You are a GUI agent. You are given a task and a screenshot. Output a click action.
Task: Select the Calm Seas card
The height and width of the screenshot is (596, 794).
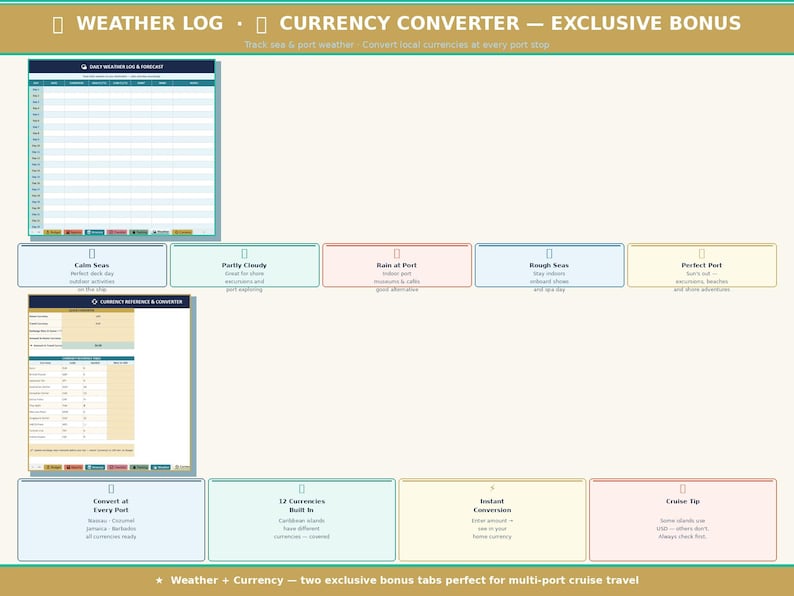pos(92,265)
